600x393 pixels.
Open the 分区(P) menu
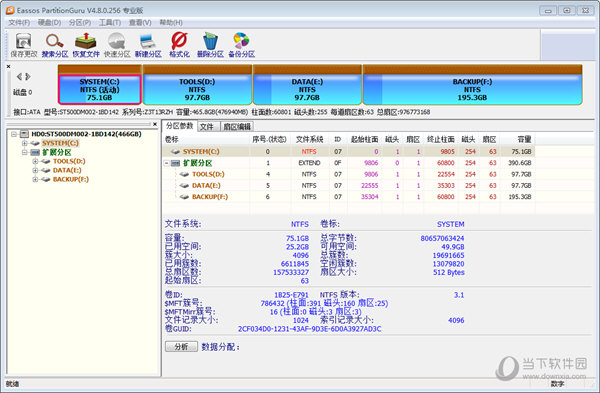coord(80,23)
